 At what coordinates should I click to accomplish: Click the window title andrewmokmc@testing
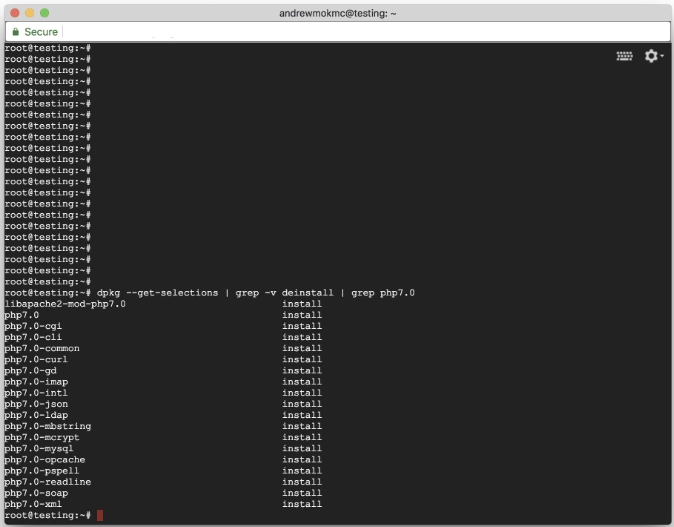pos(336,11)
